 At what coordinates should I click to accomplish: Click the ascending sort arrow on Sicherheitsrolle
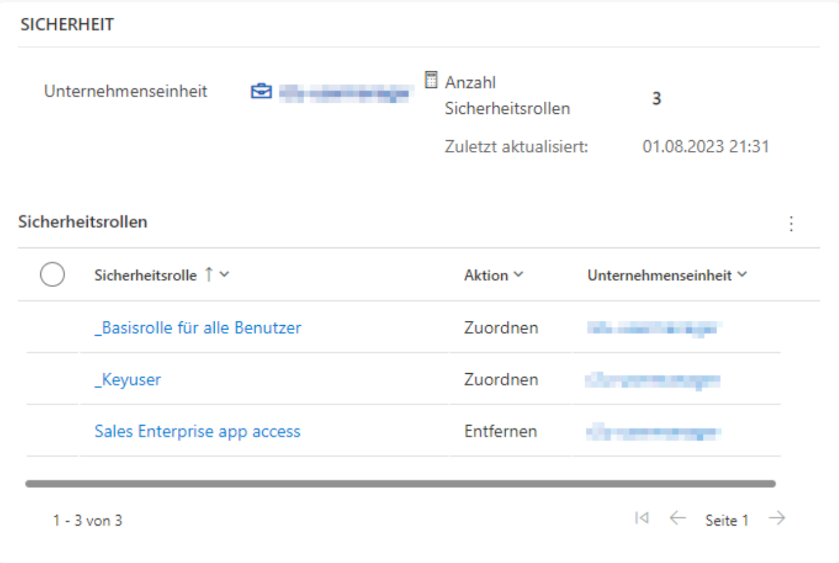click(x=209, y=275)
